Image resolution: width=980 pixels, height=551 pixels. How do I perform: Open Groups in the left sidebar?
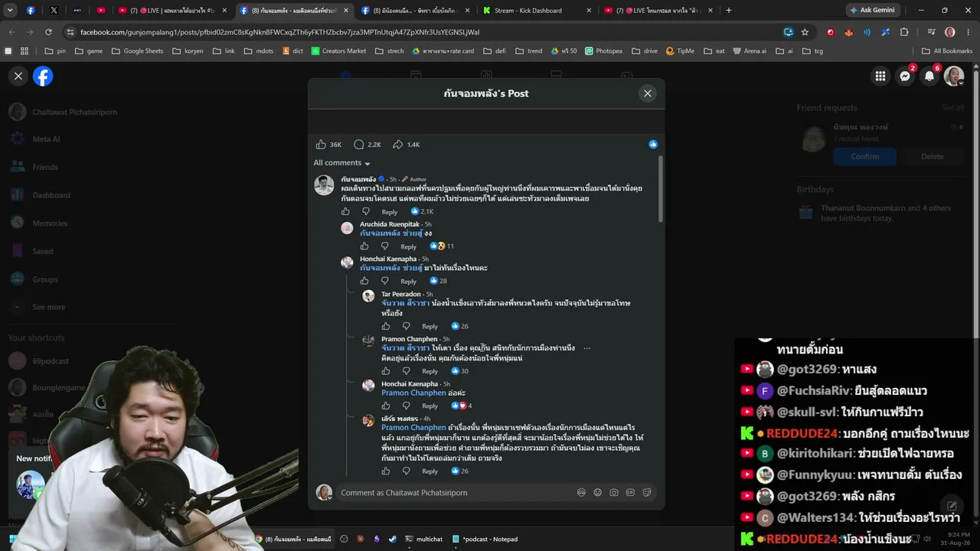tap(44, 279)
